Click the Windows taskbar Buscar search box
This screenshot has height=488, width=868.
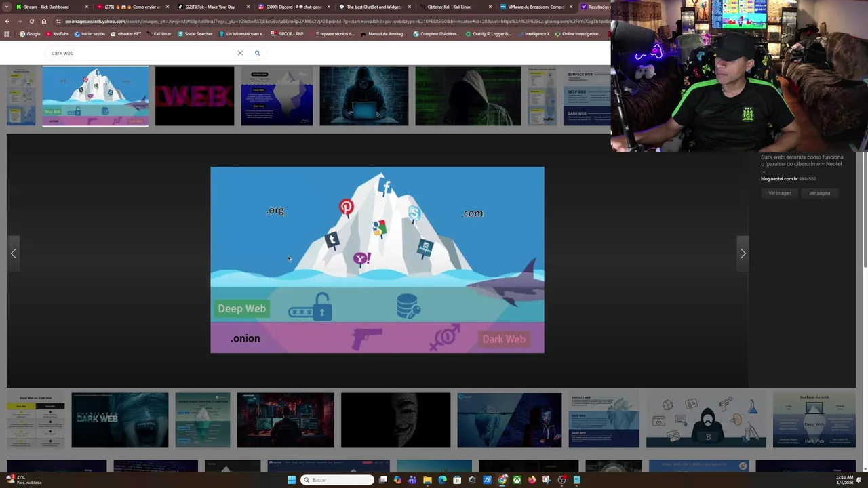(337, 480)
